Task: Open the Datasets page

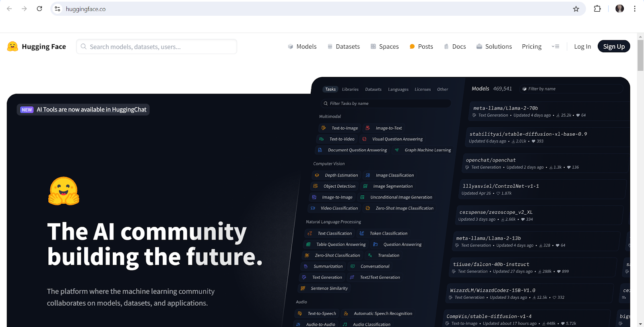Action: coord(343,47)
